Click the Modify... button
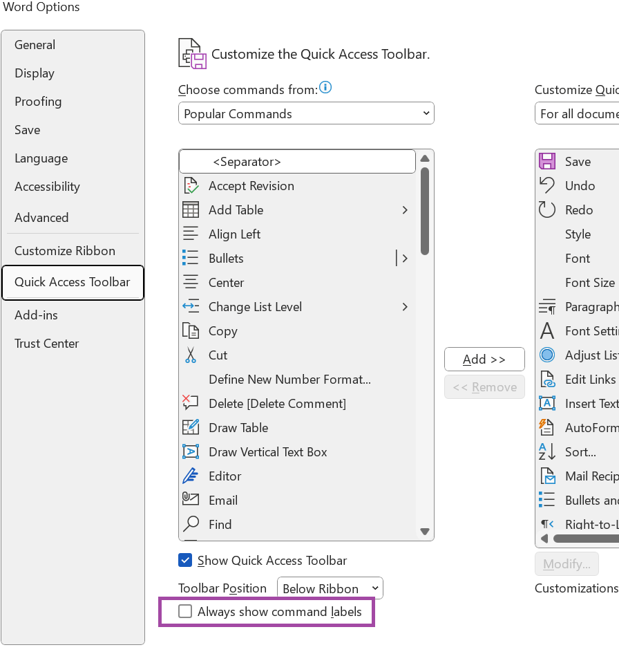619x672 pixels. 566,564
